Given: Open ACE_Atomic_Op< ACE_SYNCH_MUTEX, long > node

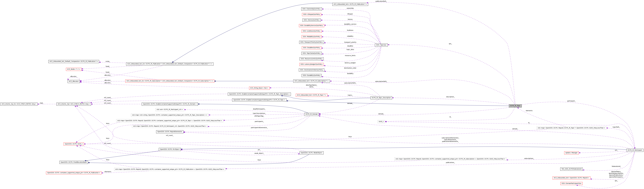Looking at the screenshot, I should tap(74, 104).
